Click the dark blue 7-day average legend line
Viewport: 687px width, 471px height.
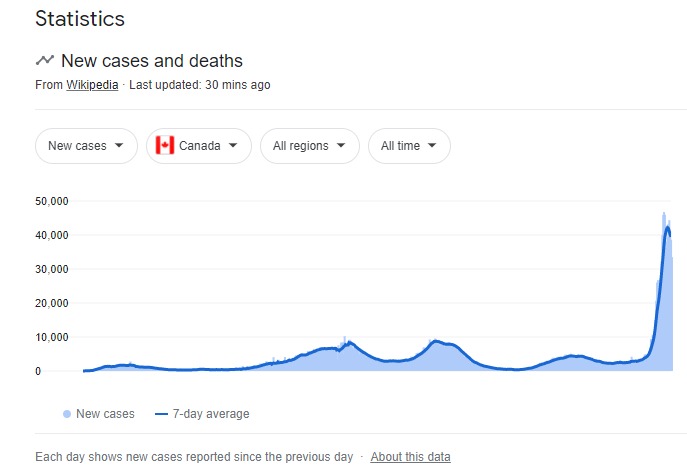pyautogui.click(x=161, y=414)
